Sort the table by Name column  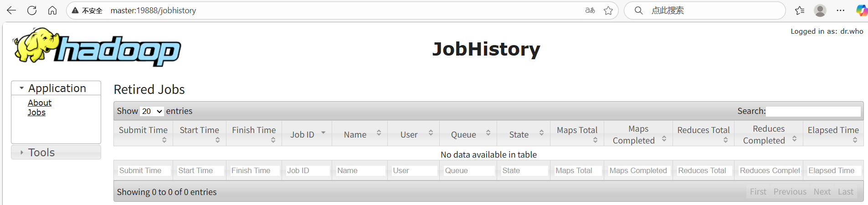click(x=360, y=133)
